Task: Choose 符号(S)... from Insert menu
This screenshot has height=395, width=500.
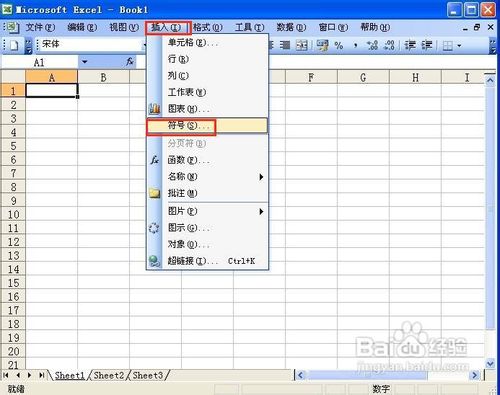Action: pyautogui.click(x=207, y=126)
